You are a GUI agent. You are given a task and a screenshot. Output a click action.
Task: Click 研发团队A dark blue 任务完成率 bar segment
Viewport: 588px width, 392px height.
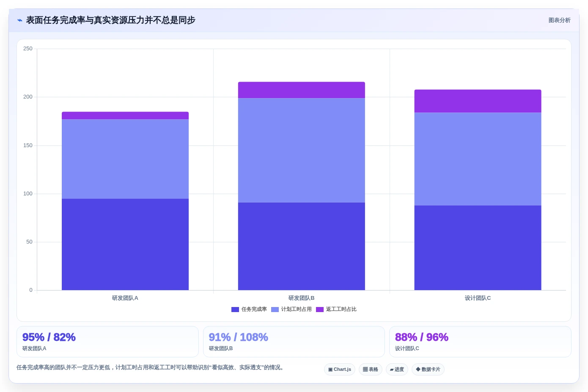click(x=125, y=244)
